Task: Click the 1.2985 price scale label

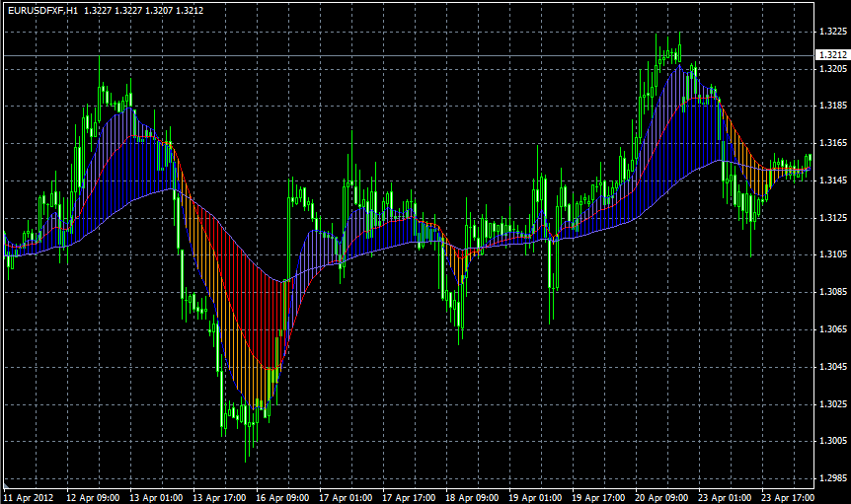Action: click(833, 478)
